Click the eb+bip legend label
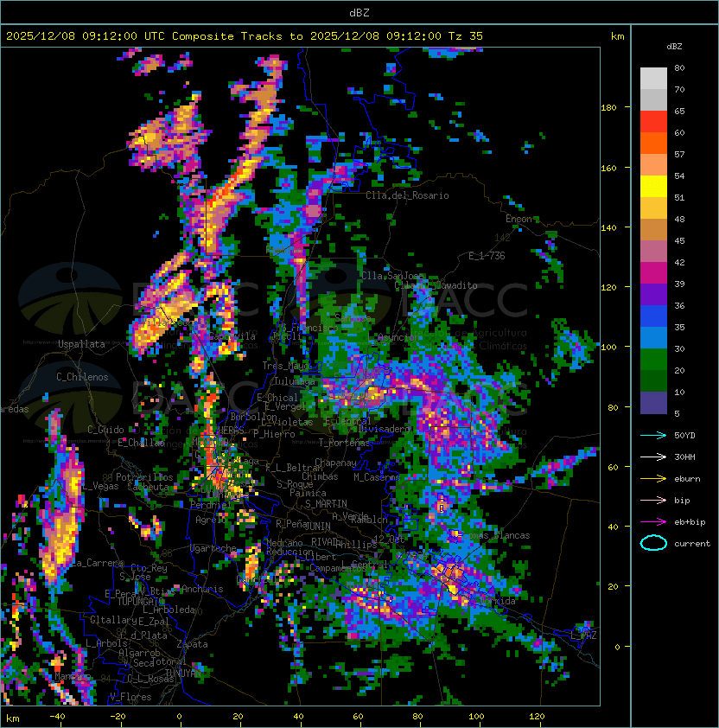The image size is (719, 728). (690, 522)
